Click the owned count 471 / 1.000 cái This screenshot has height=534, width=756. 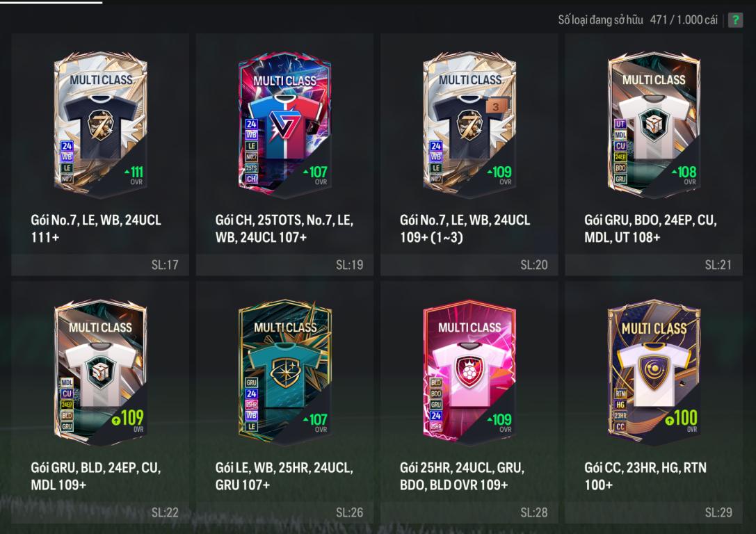(684, 19)
